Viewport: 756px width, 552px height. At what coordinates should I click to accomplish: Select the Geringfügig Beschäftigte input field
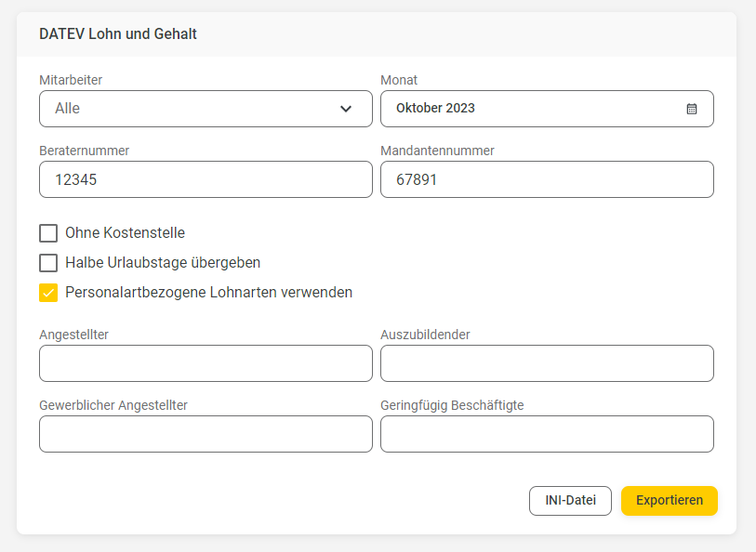[x=547, y=434]
